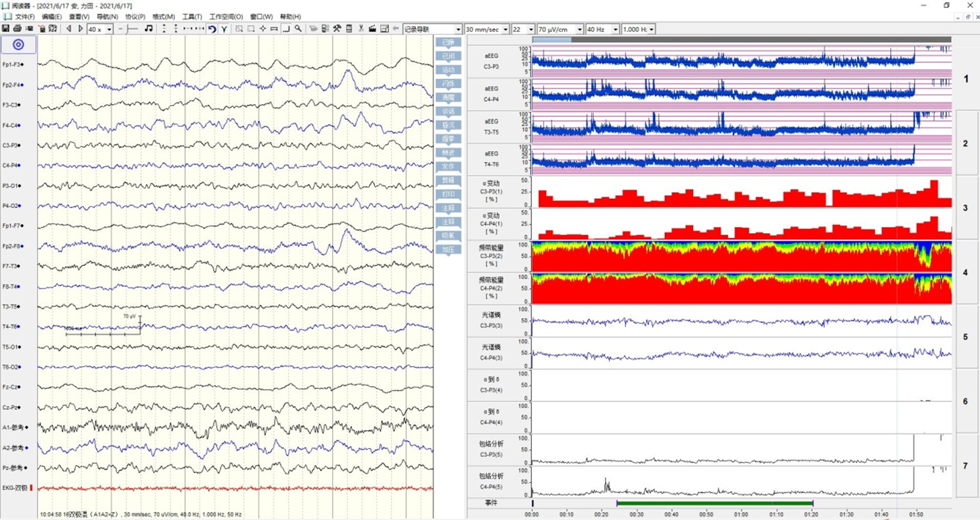Click the calculator-like icon in toolbar
Screen dimensions: 980x520
click(x=349, y=29)
